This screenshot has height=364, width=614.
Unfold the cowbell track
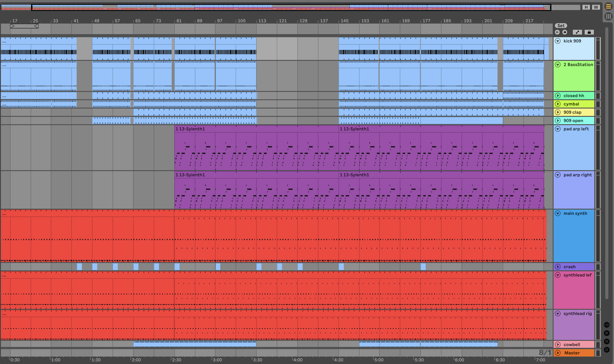(558, 345)
